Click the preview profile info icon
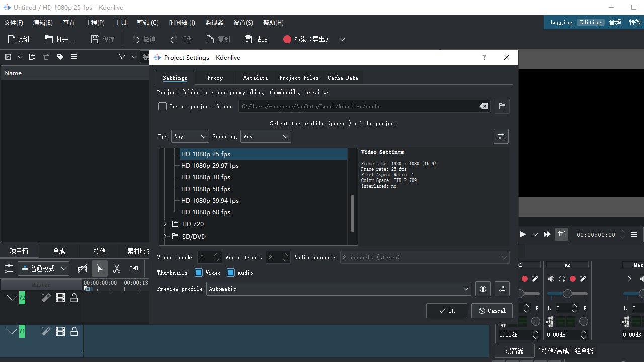This screenshot has width=644, height=362. (483, 289)
